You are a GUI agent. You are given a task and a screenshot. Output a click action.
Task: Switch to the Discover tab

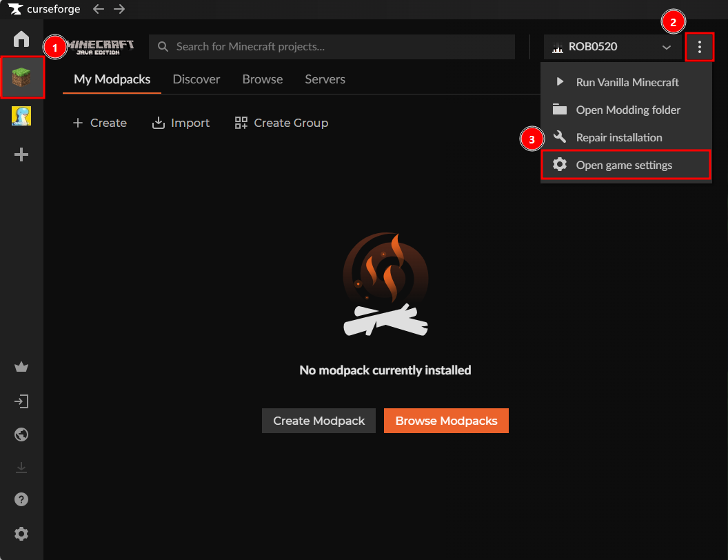tap(196, 79)
